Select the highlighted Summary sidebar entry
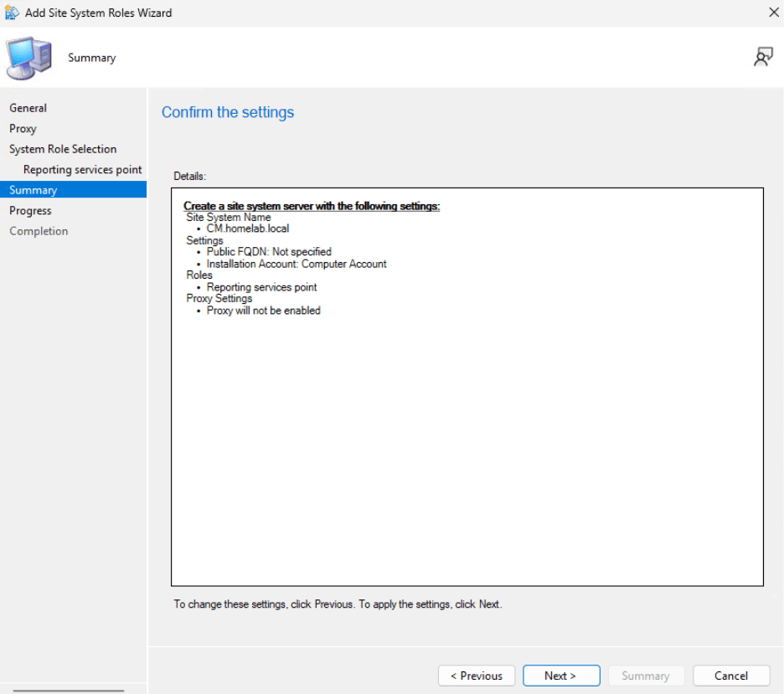 pos(33,189)
